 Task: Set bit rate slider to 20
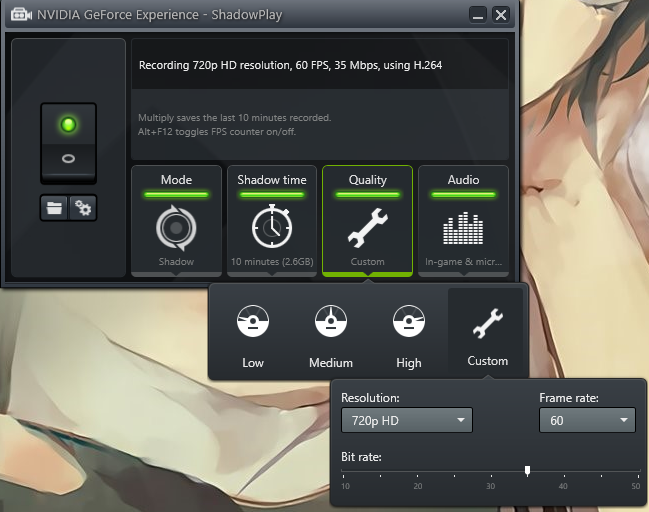tap(417, 472)
